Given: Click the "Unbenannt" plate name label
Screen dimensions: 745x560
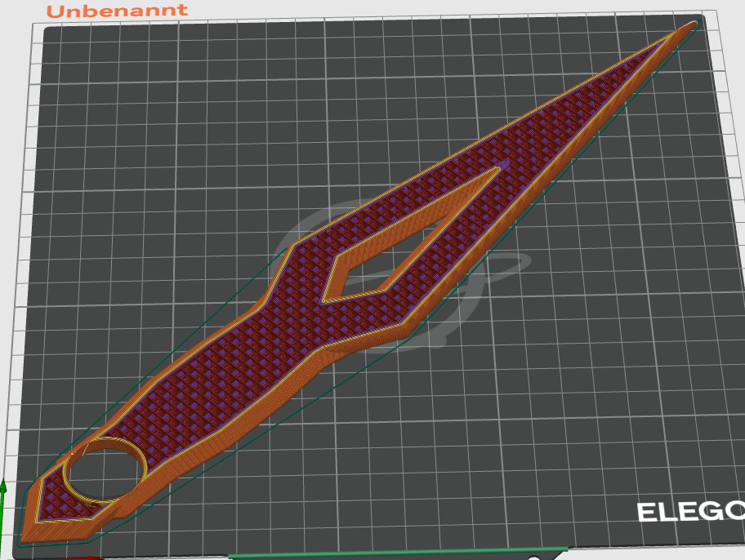Looking at the screenshot, I should click(x=117, y=11).
